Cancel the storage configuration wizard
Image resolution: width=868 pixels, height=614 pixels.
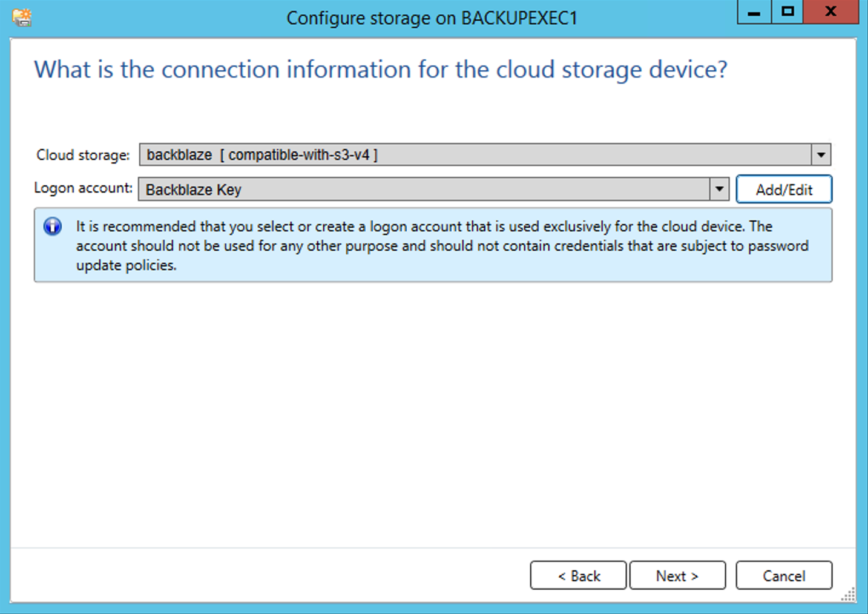coord(784,575)
